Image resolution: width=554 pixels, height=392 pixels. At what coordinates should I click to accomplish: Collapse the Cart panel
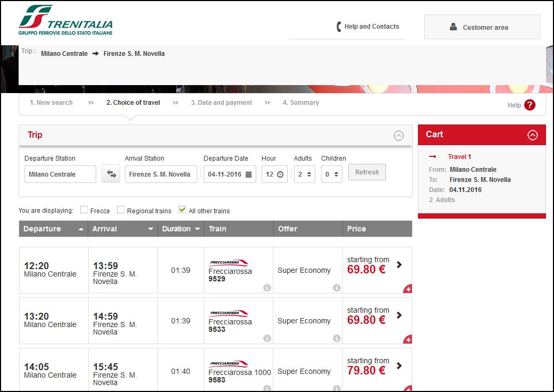click(x=532, y=135)
